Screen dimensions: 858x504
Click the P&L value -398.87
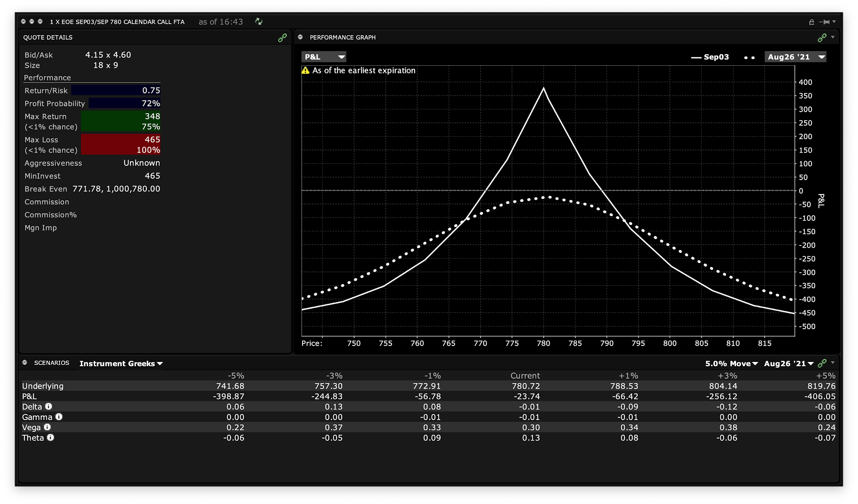[228, 396]
